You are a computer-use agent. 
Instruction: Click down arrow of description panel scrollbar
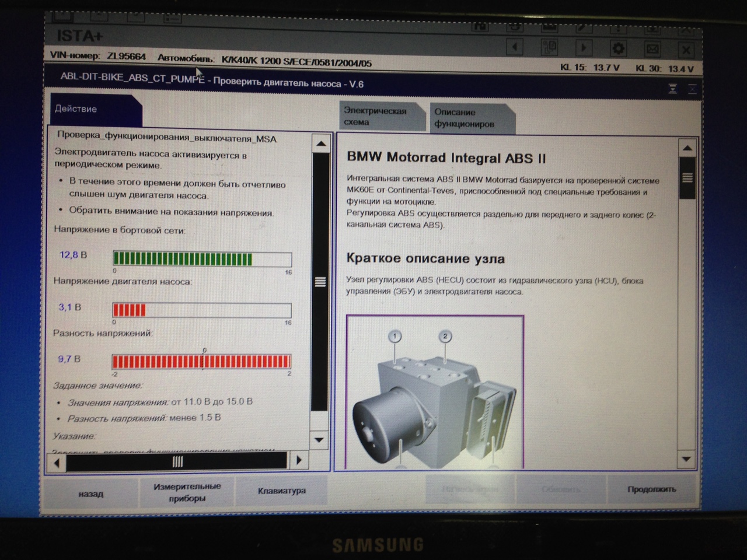point(686,459)
